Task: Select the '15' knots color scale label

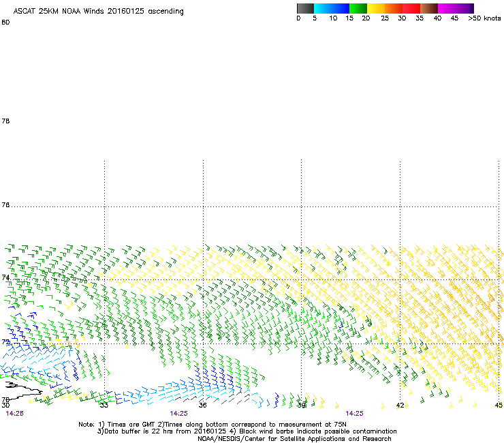Action: (x=349, y=18)
